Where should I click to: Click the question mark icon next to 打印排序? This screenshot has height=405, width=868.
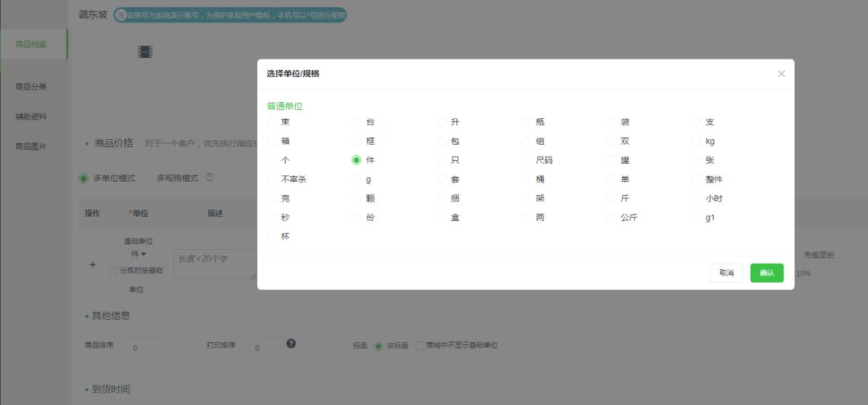(x=291, y=343)
